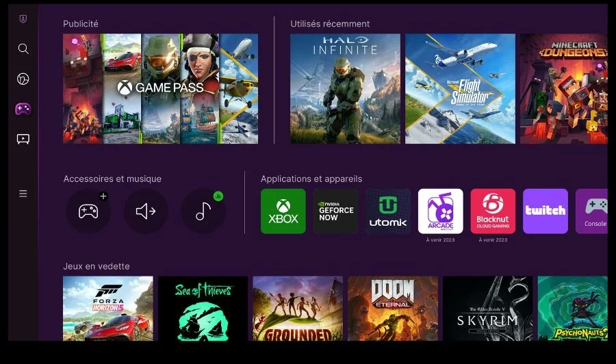Click the "Accessoires et musique" heading
This screenshot has height=364, width=616.
(x=112, y=179)
